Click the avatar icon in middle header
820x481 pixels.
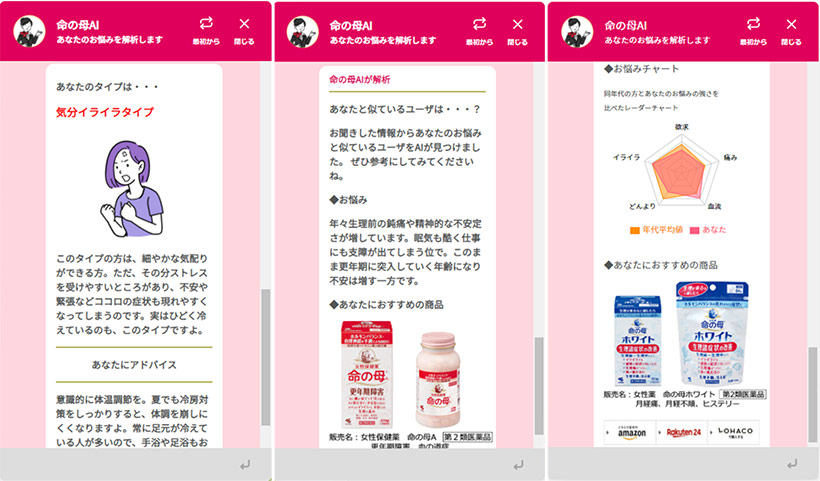point(302,32)
